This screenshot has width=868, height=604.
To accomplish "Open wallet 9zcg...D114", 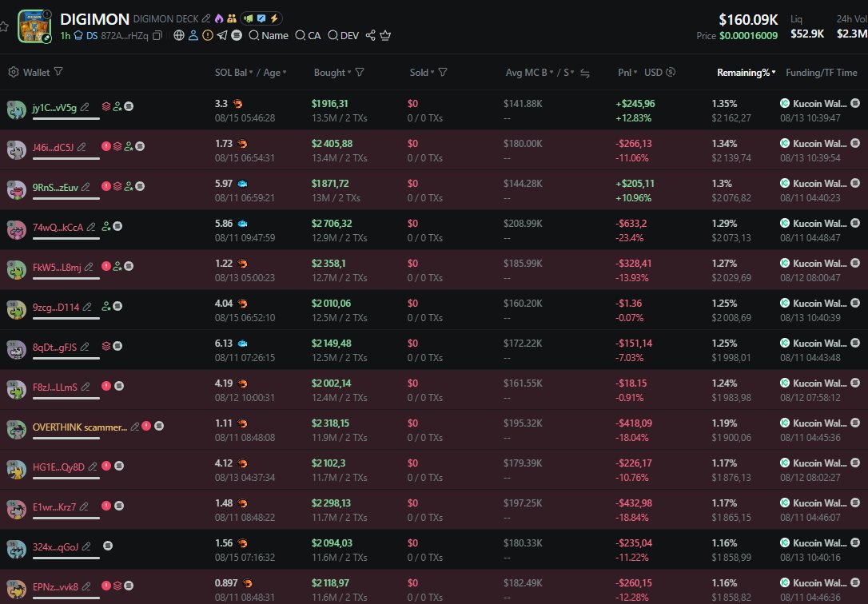I will [x=56, y=307].
